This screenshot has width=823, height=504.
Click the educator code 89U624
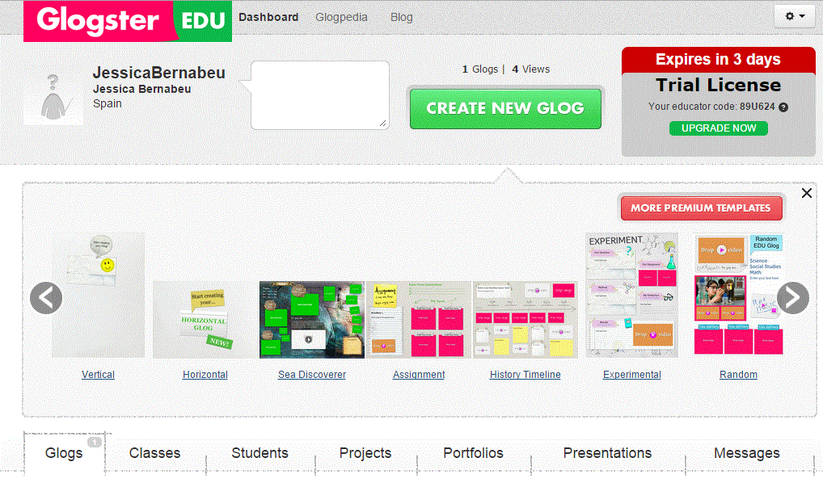758,107
